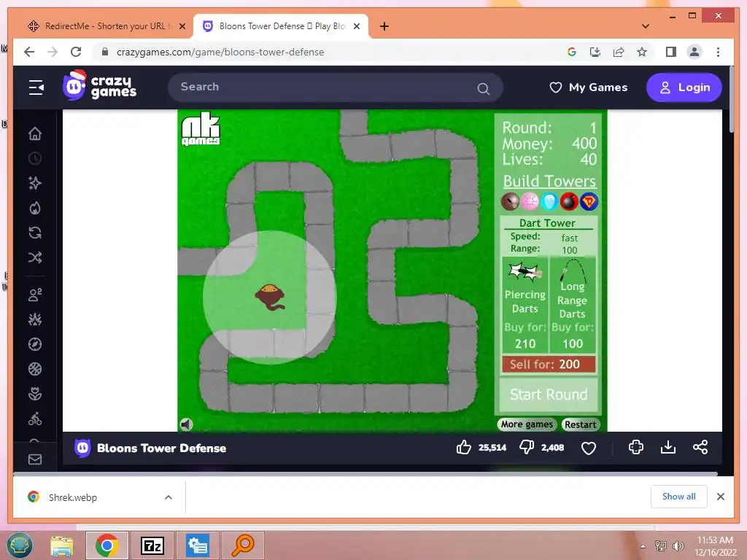This screenshot has height=560, width=747.
Task: Open the contact mail icon
Action: click(35, 459)
